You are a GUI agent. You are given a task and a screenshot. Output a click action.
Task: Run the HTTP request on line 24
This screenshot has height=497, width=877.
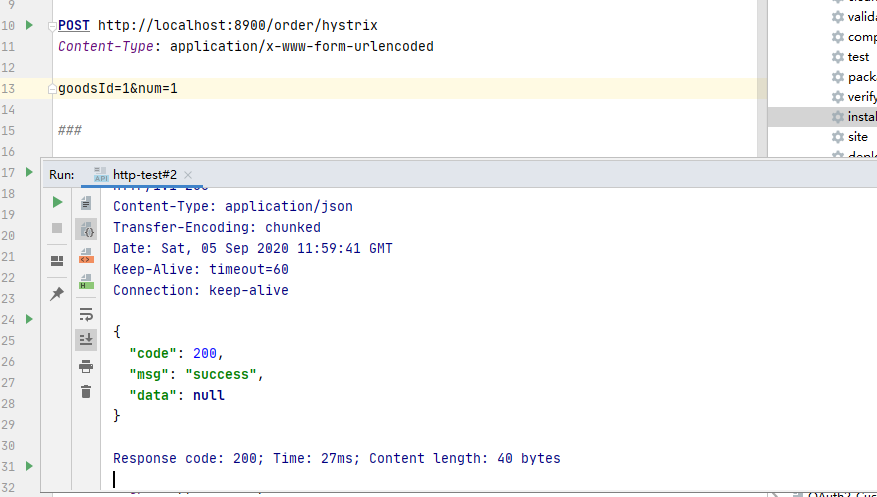coord(28,319)
